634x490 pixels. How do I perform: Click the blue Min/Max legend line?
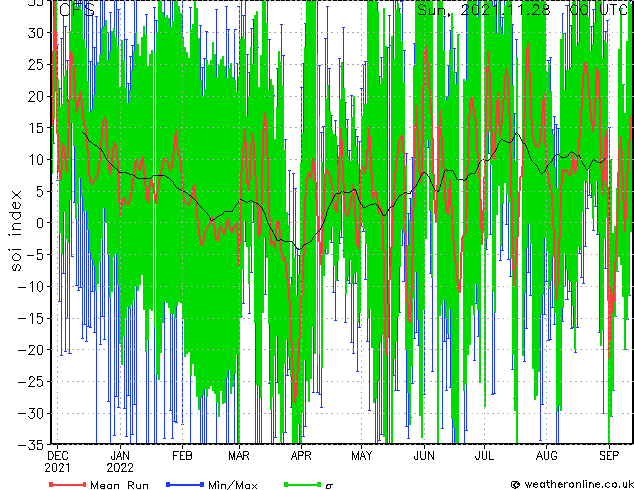click(x=185, y=484)
